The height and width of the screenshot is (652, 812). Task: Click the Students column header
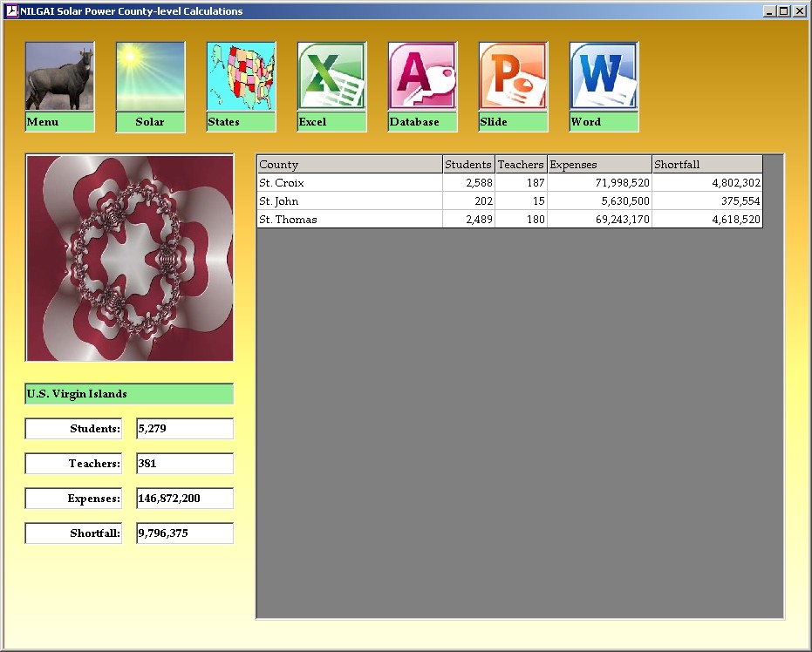[468, 165]
